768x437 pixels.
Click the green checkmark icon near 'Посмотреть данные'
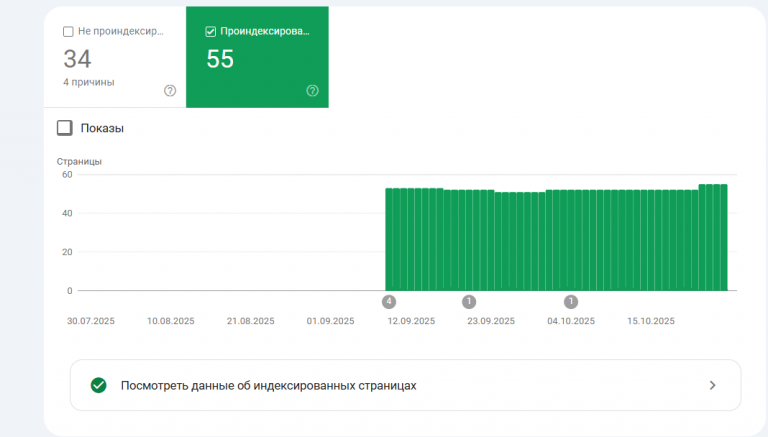(x=98, y=385)
